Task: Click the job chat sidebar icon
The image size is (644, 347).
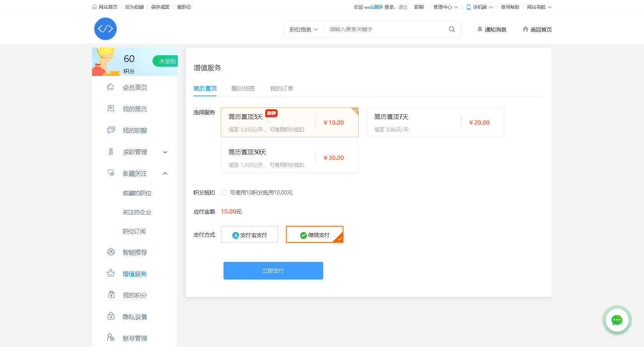Action: pyautogui.click(x=111, y=130)
